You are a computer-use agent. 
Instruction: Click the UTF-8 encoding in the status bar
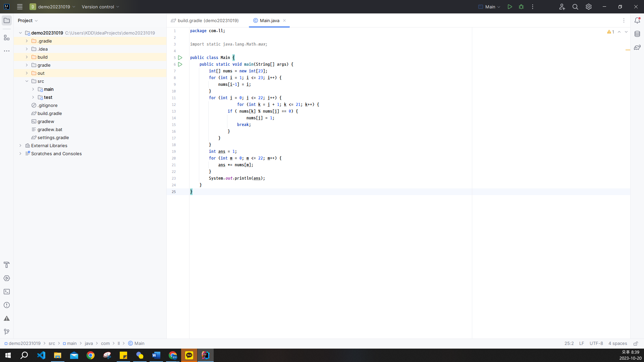coord(596,344)
